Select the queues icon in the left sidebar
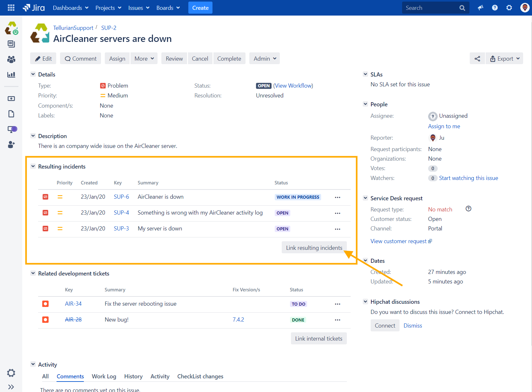 point(11,44)
